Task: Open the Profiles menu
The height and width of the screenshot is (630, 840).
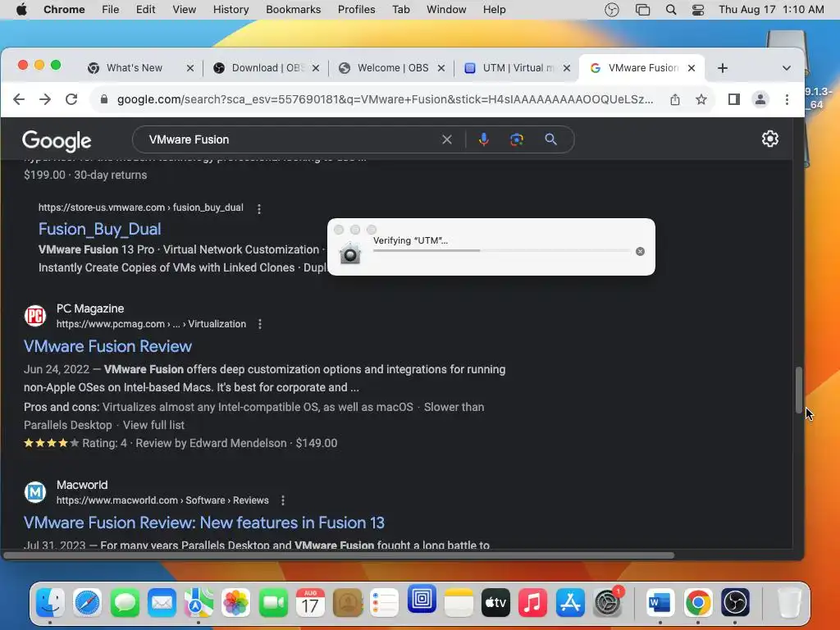Action: click(x=356, y=10)
